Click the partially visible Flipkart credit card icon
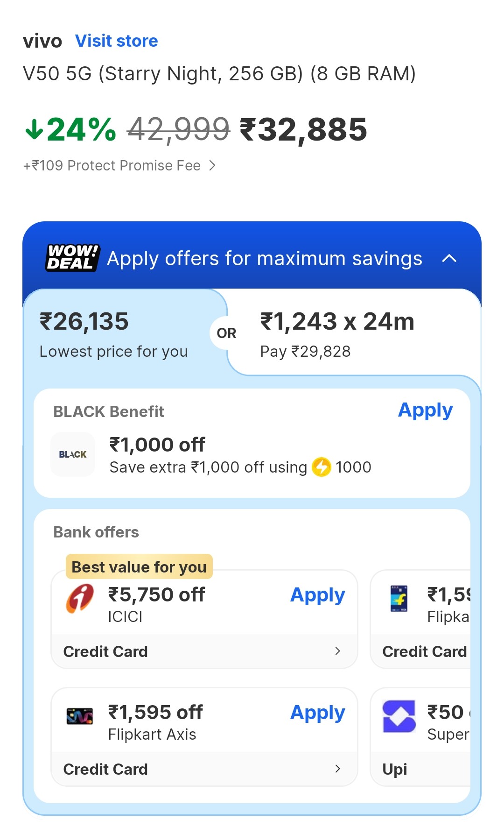Screen dimensions: 504x834 point(399,598)
